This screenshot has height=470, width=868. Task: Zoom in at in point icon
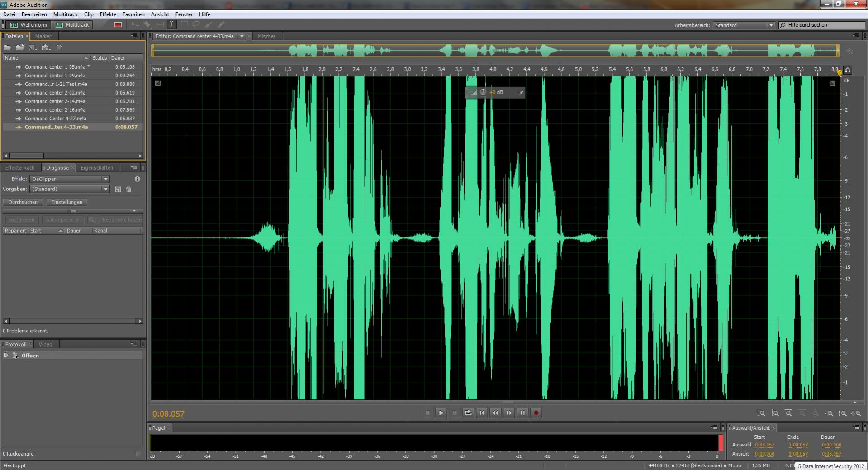tap(829, 413)
